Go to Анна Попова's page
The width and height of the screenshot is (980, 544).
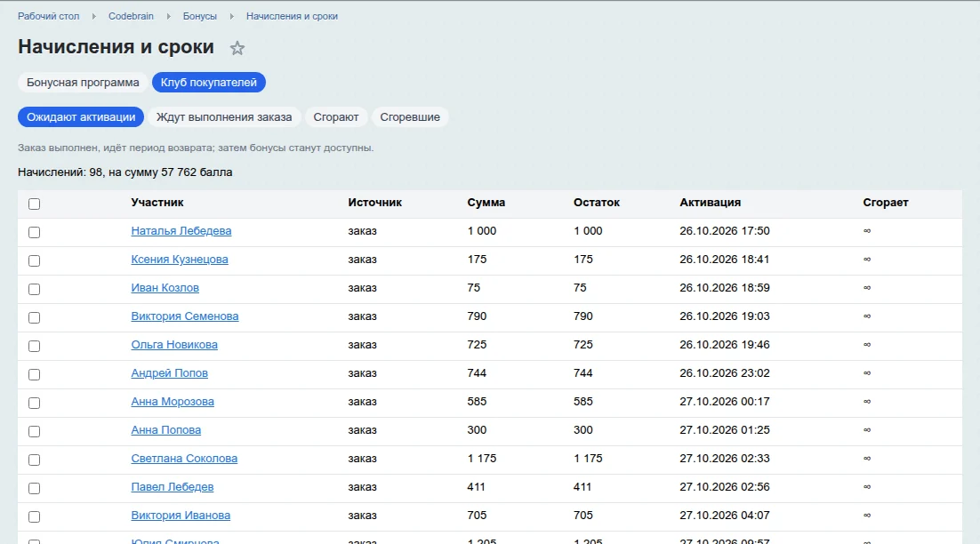click(166, 429)
